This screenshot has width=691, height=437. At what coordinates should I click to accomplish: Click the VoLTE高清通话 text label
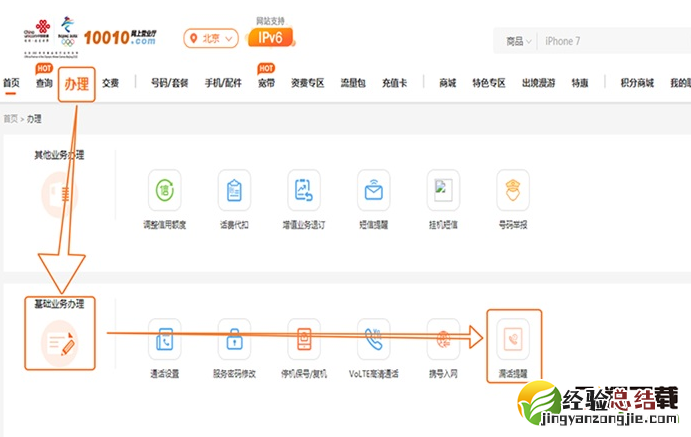tap(373, 374)
